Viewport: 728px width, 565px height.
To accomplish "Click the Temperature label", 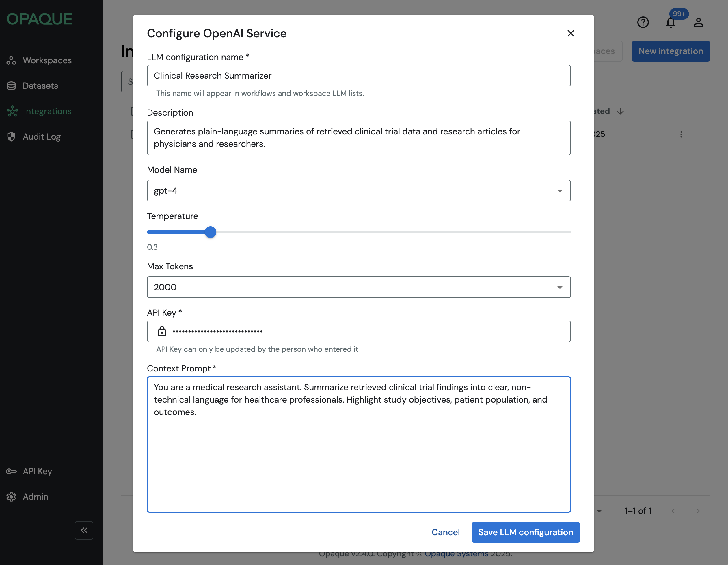I will pyautogui.click(x=172, y=216).
